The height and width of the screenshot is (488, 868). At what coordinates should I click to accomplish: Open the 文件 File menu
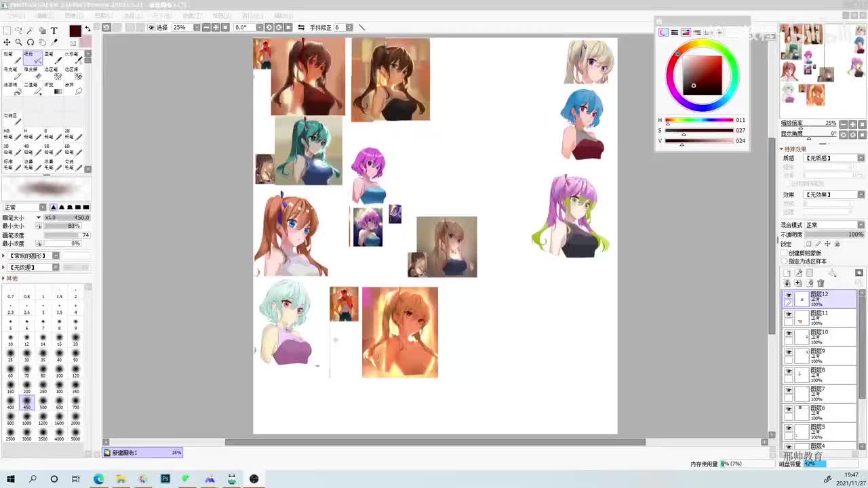(x=17, y=16)
